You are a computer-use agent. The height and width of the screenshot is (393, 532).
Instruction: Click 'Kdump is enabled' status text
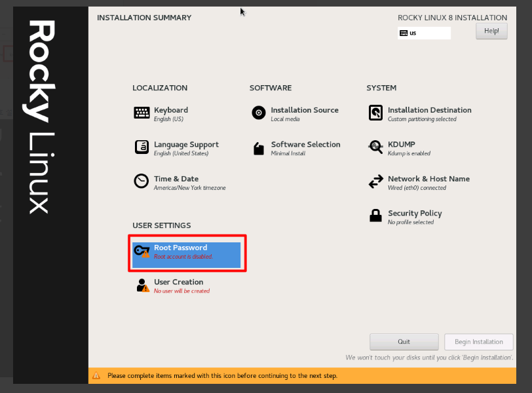pyautogui.click(x=409, y=153)
